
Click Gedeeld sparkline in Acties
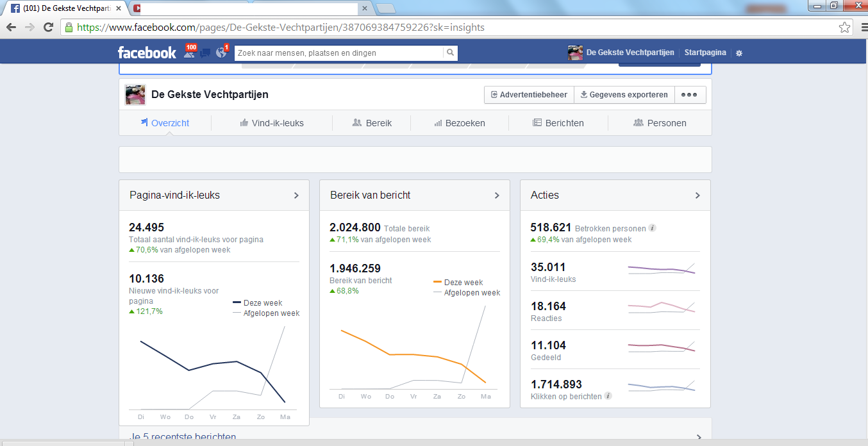pos(661,347)
